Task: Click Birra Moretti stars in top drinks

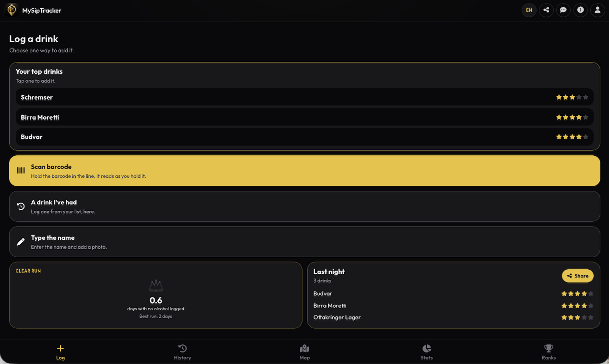Action: [x=572, y=117]
